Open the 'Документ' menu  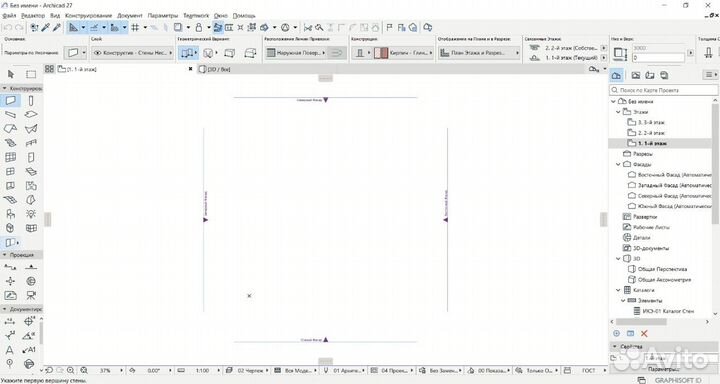point(130,16)
